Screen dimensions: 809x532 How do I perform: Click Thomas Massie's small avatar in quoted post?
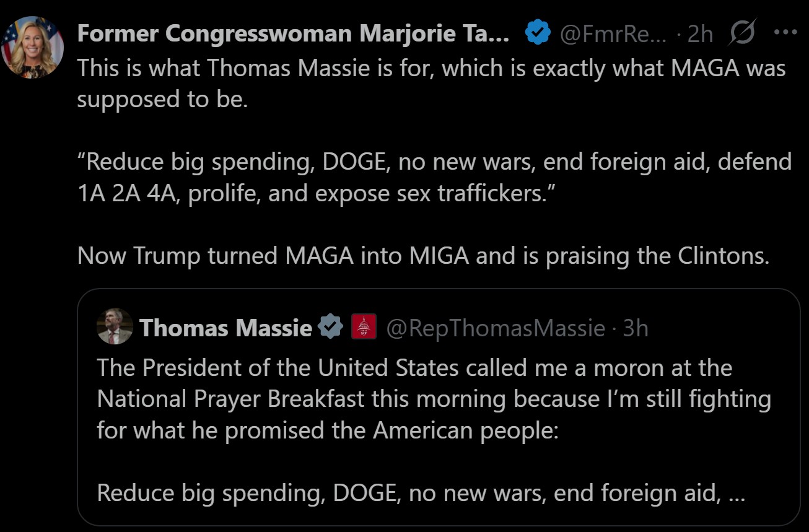115,326
